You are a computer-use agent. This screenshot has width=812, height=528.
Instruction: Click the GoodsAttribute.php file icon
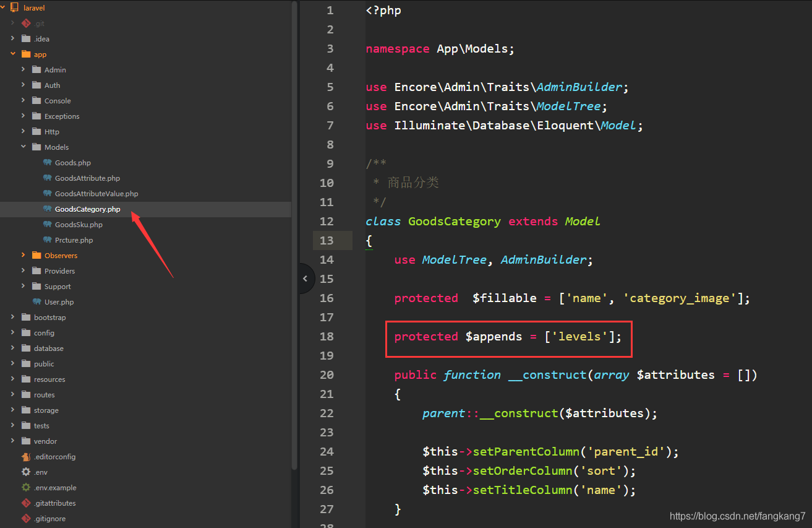coord(48,178)
